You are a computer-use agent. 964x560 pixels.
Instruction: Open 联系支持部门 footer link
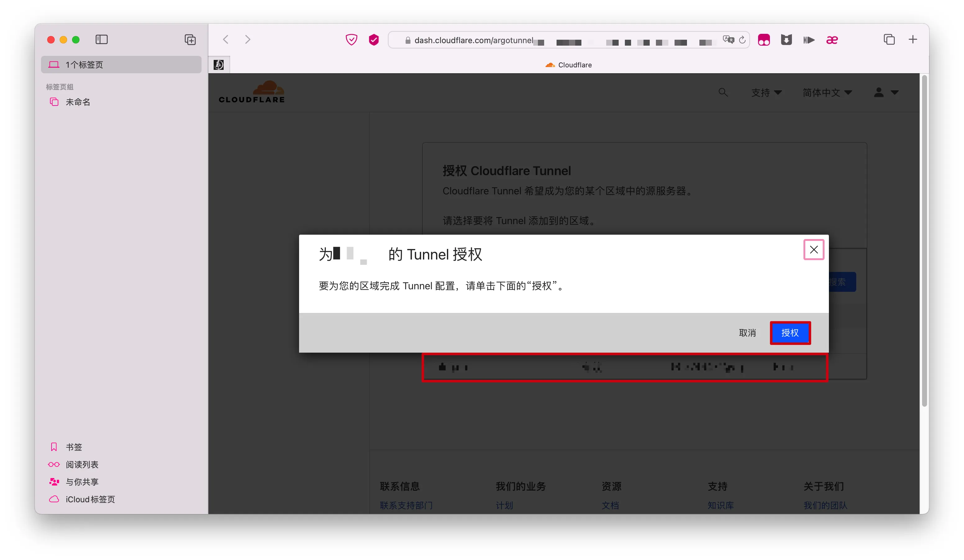point(406,505)
